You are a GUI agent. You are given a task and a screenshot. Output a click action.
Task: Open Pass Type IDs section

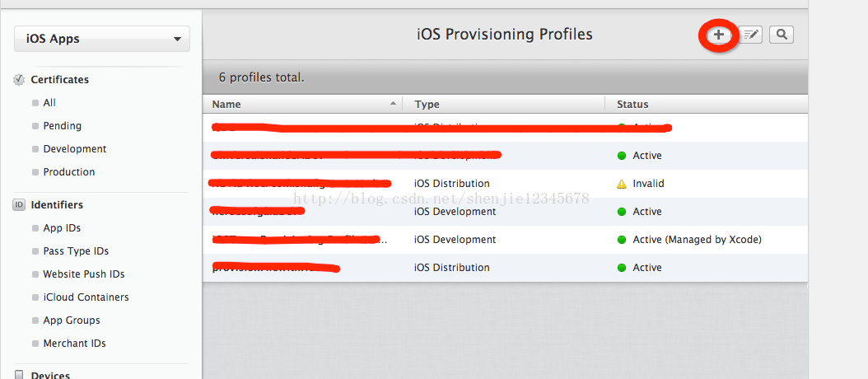[76, 251]
